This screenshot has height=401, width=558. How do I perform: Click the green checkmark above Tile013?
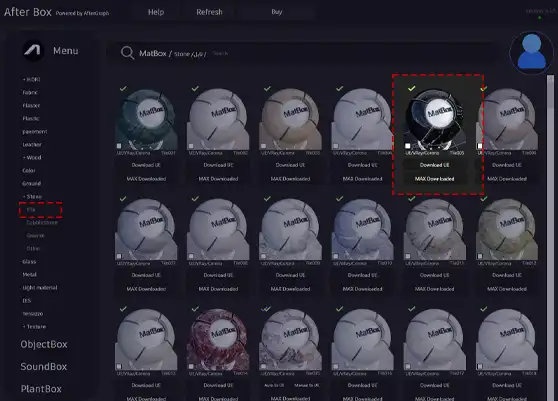(x=123, y=309)
